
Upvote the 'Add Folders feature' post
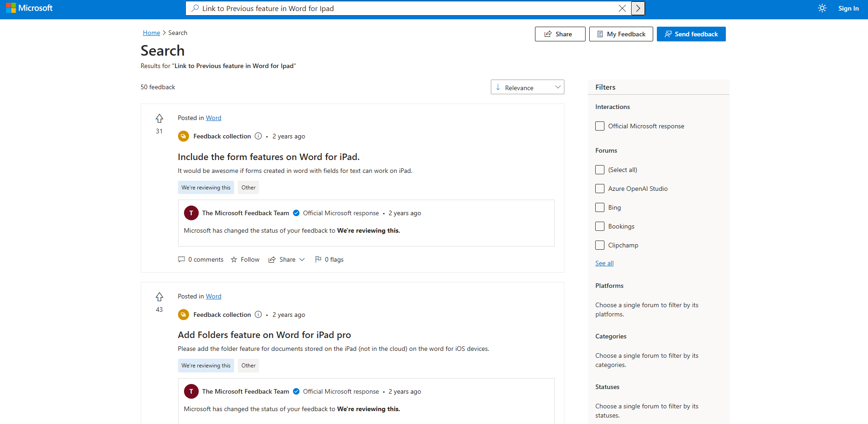pos(159,297)
